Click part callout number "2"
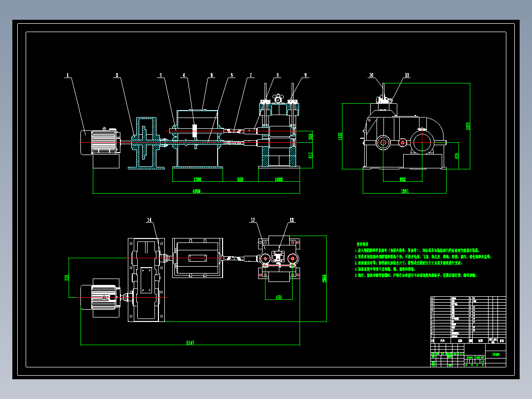This screenshot has height=399, width=532. pyautogui.click(x=117, y=75)
